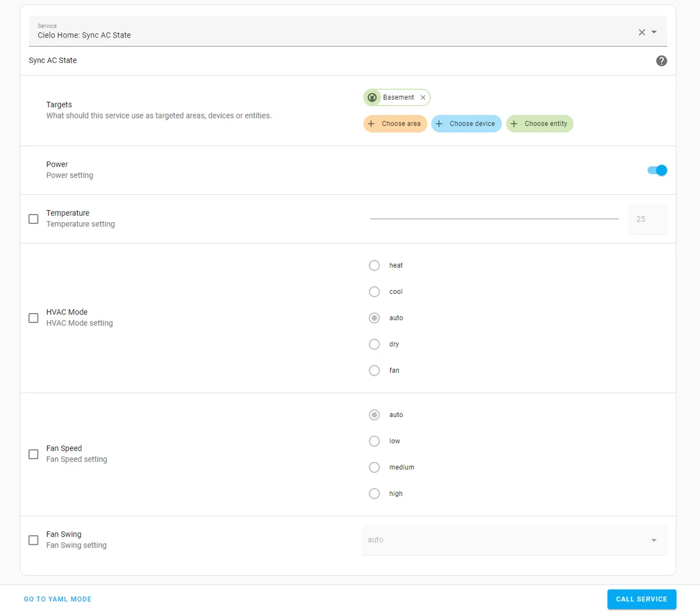Open help for Sync AC State

(x=661, y=61)
